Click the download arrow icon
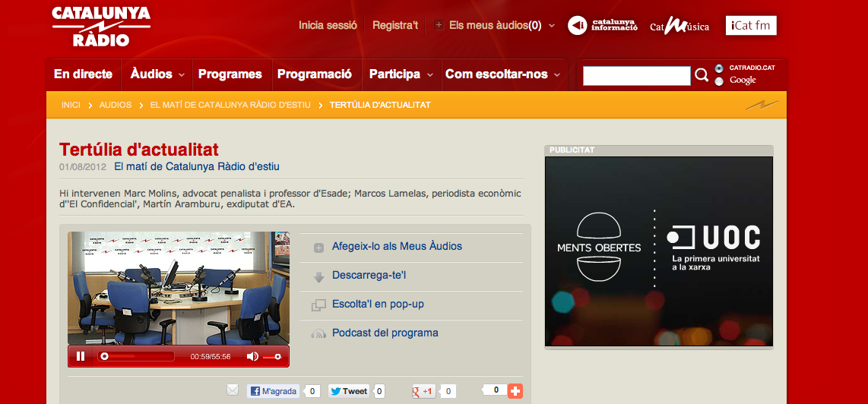This screenshot has width=868, height=404. point(318,276)
